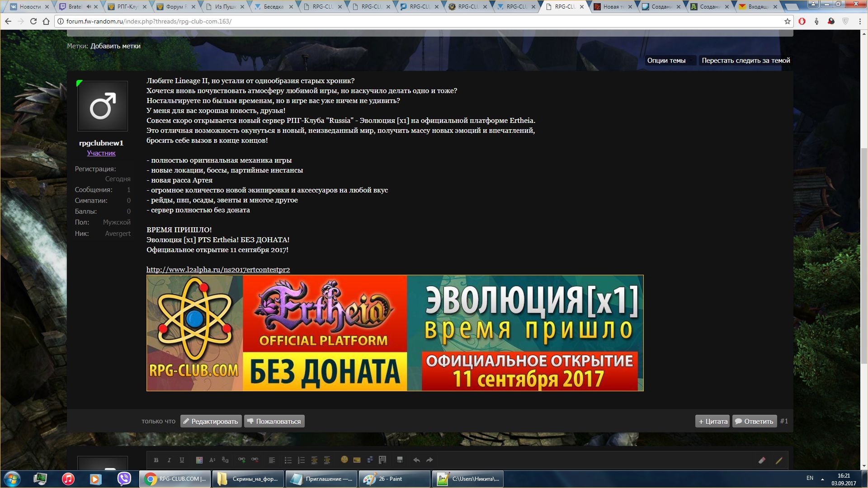Open smilies picker in editor
The image size is (868, 488).
pos(344,460)
